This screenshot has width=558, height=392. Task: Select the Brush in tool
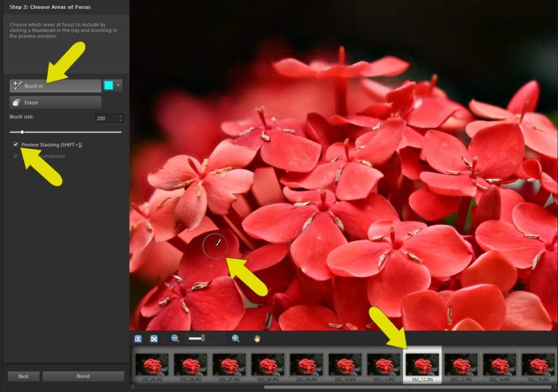click(54, 85)
